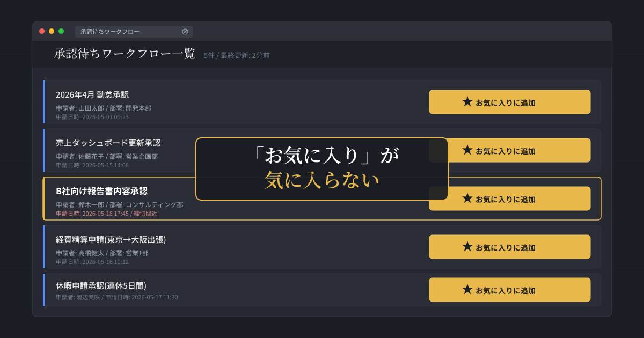Close the 承認待ちワークフロー tab with x icon
Viewport: 644px width, 338px height.
point(185,32)
